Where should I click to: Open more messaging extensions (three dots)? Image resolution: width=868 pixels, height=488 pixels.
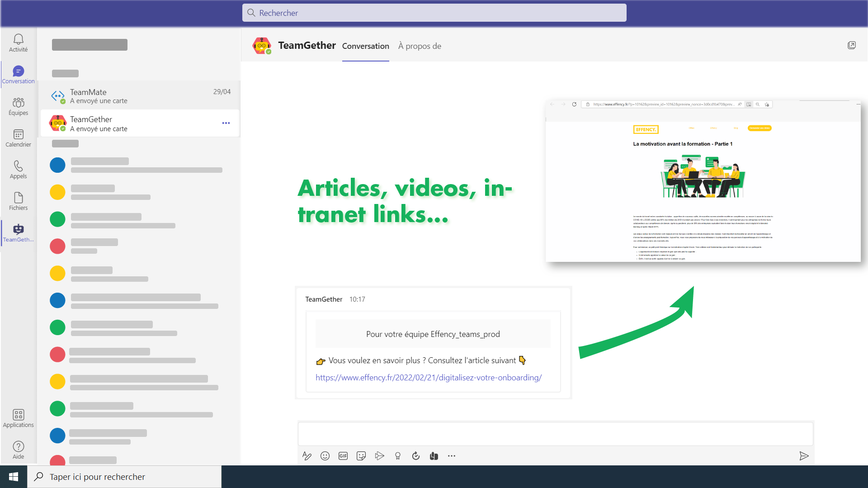tap(452, 456)
